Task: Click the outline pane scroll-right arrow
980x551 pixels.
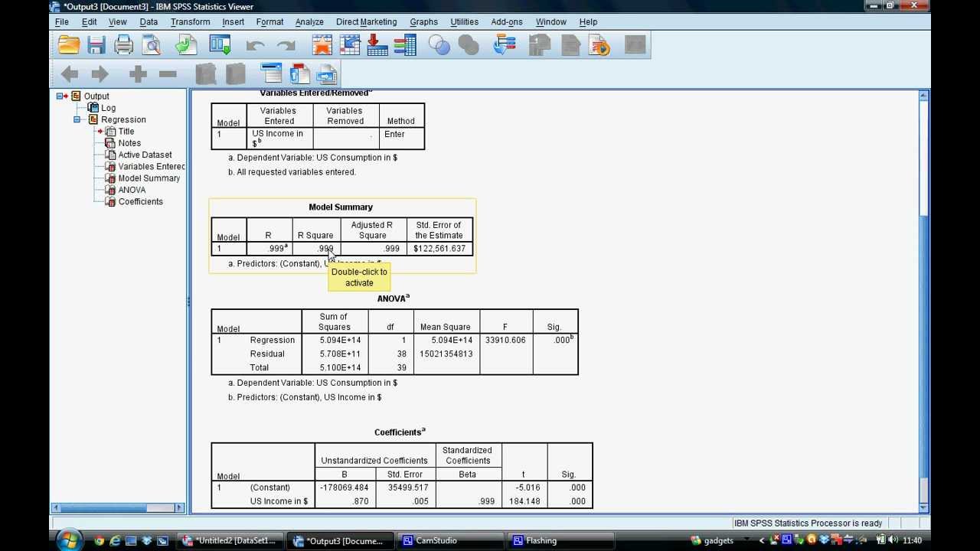Action: point(180,507)
